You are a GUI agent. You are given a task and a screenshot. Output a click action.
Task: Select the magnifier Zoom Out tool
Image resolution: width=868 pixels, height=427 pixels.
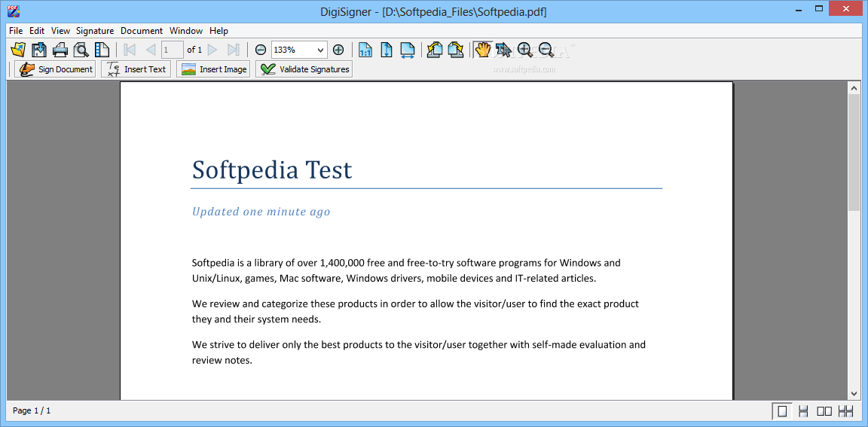click(x=546, y=50)
